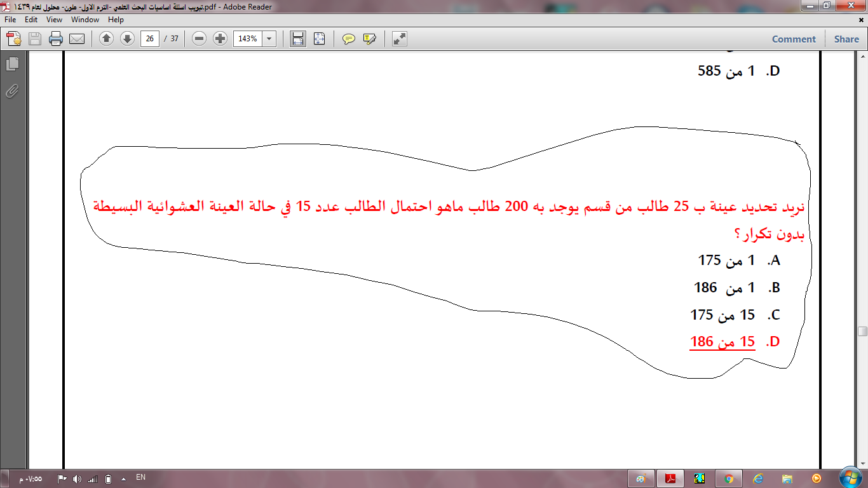Open the Edit menu
The width and height of the screenshot is (868, 488).
(31, 20)
